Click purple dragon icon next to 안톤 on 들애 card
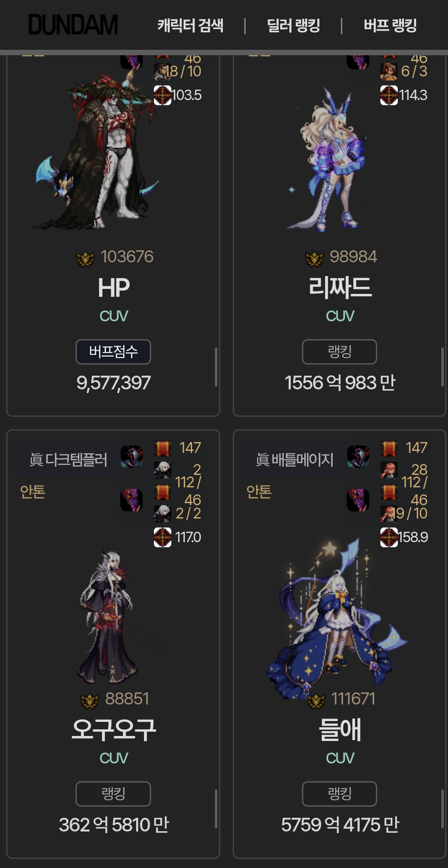Screen dimensions: 448x868 click(358, 500)
